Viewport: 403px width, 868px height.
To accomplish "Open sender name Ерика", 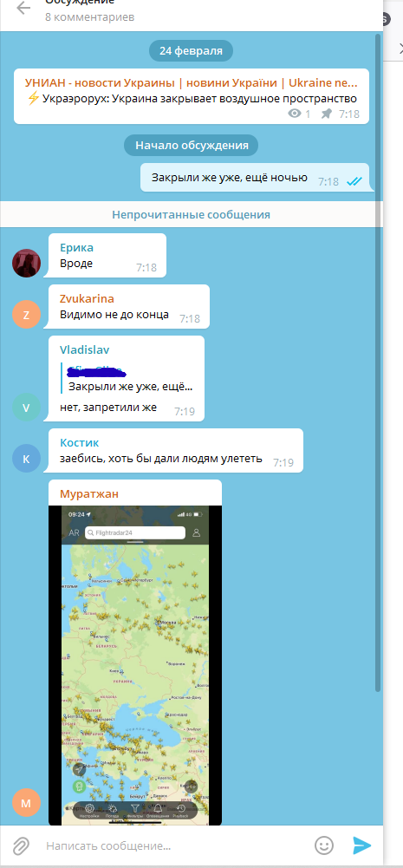I will [x=76, y=247].
